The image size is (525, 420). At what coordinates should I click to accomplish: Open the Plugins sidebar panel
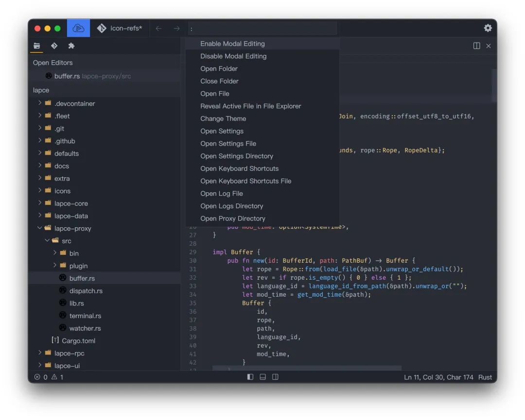click(x=71, y=46)
